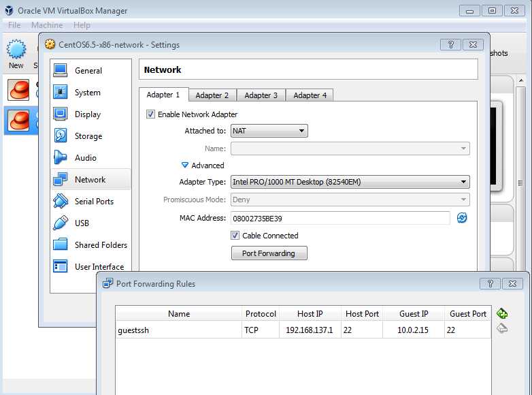Screen dimensions: 532x395
Task: Open the Name dropdown
Action: [350, 148]
